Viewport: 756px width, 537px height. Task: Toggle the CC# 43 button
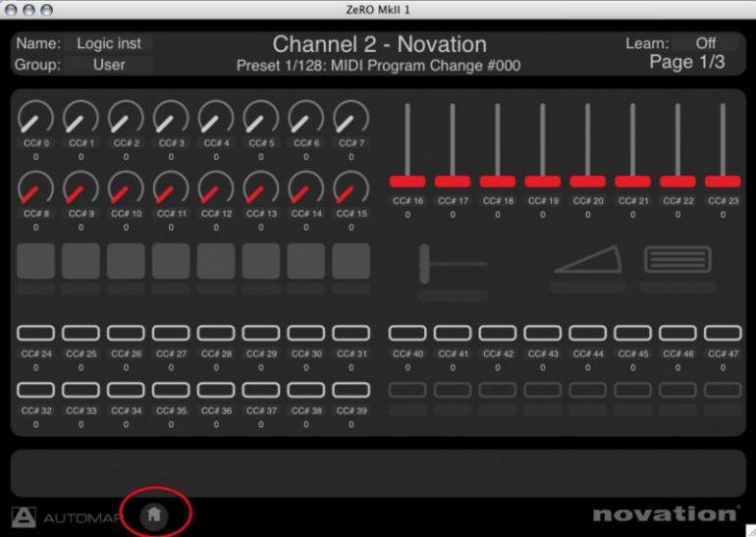tap(542, 333)
